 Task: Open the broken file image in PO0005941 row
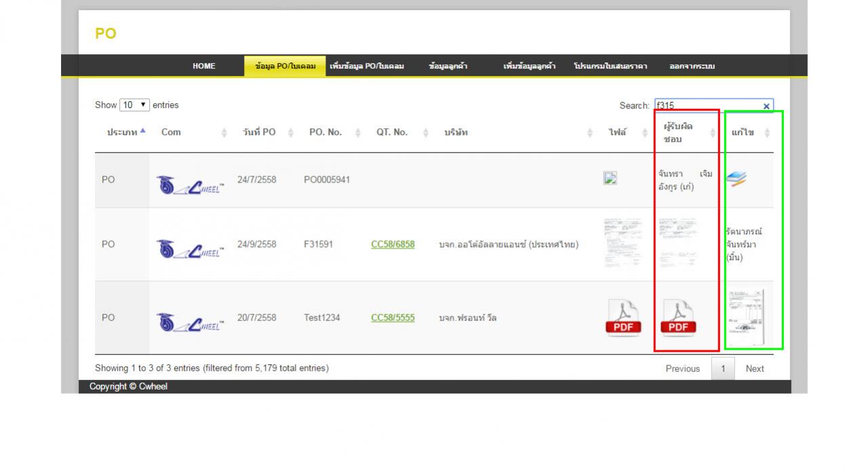(x=610, y=178)
